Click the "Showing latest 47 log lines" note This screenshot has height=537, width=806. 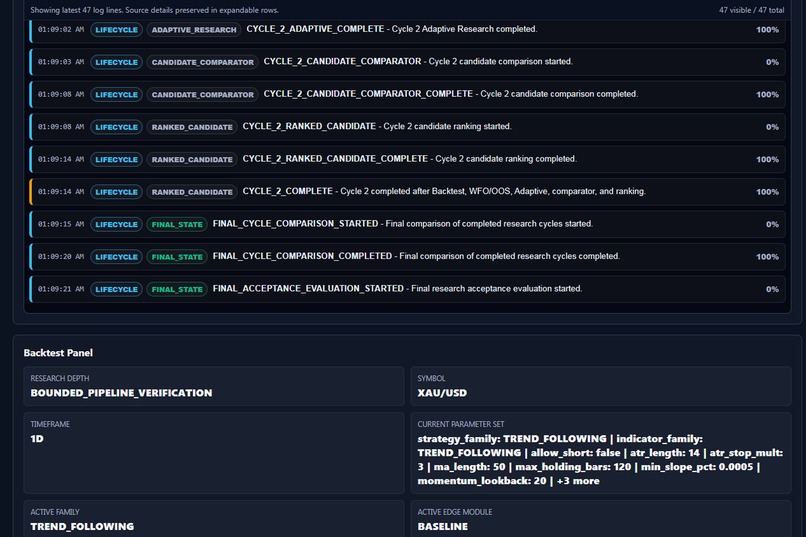point(154,10)
